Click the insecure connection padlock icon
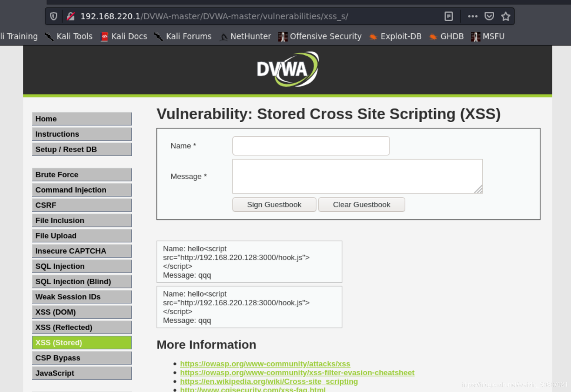 71,16
